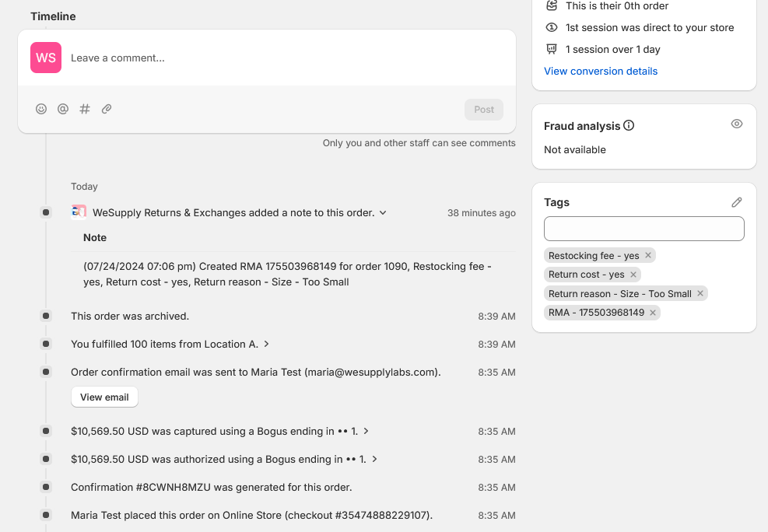
Task: Remove the 'Return reason - Size - Too Small' tag
Action: (x=700, y=294)
